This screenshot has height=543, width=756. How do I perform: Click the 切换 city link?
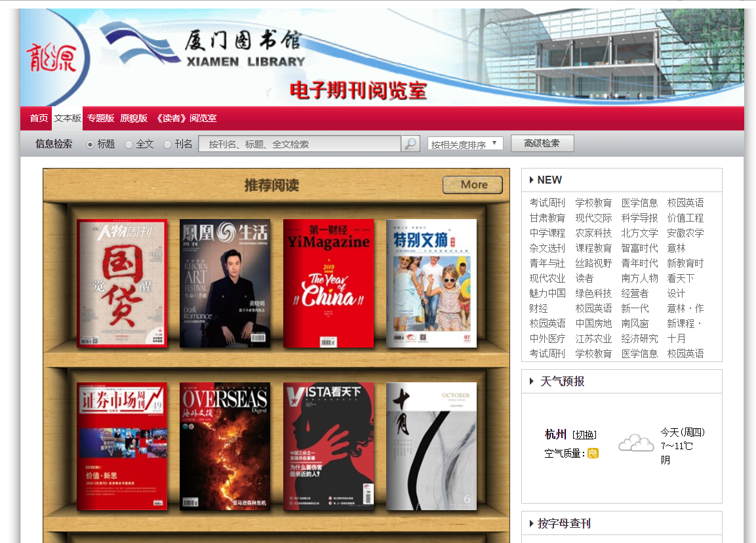(x=584, y=435)
